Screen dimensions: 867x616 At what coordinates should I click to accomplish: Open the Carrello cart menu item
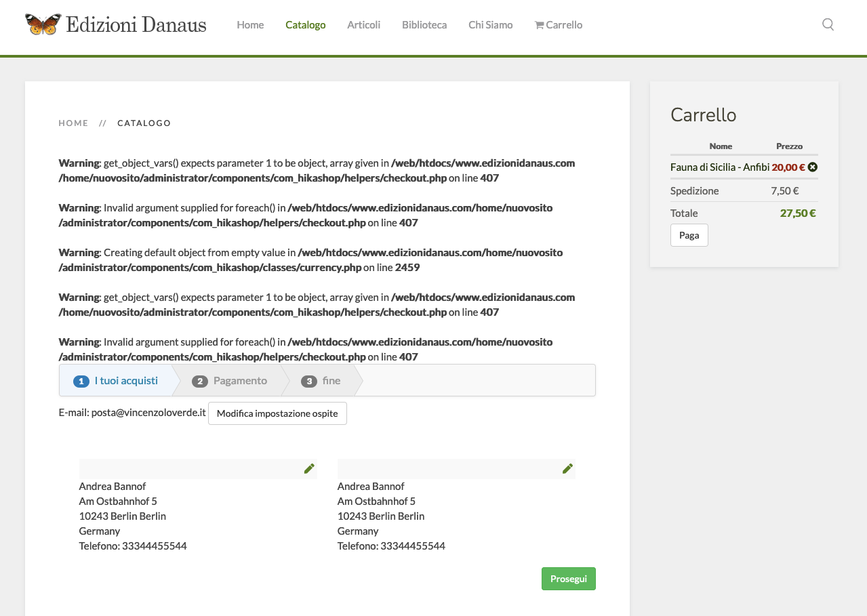[559, 25]
